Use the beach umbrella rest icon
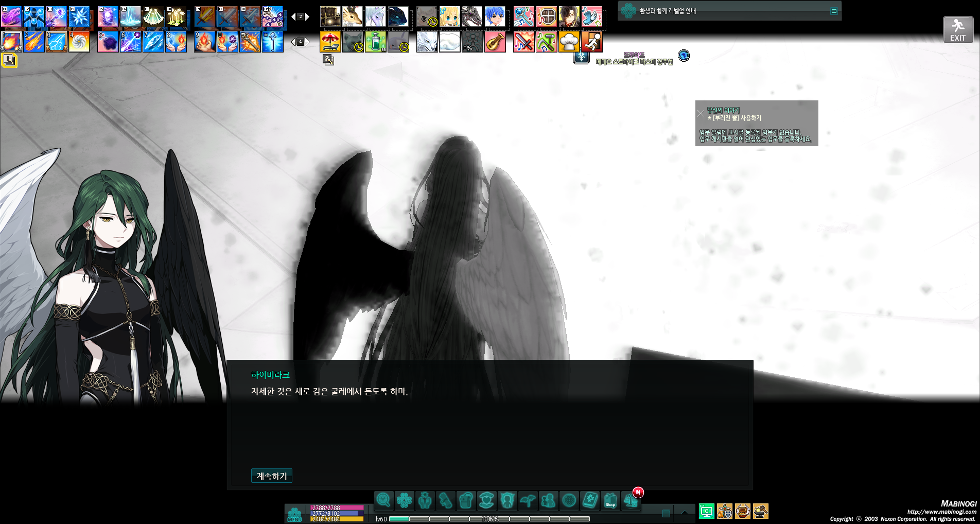 (x=330, y=42)
